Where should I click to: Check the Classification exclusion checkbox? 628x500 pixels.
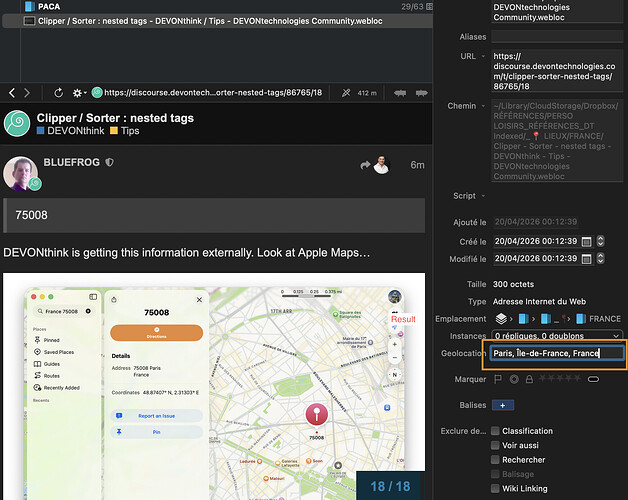point(495,431)
